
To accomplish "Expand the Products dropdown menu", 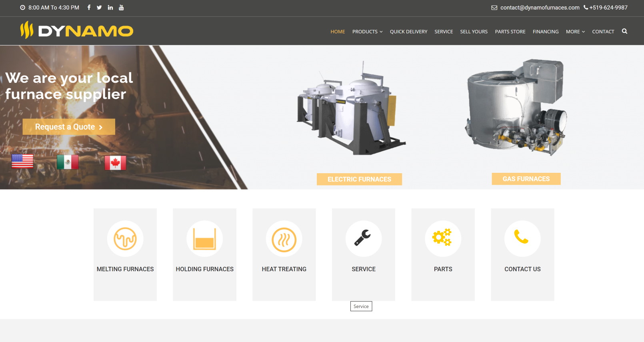I will pos(367,32).
